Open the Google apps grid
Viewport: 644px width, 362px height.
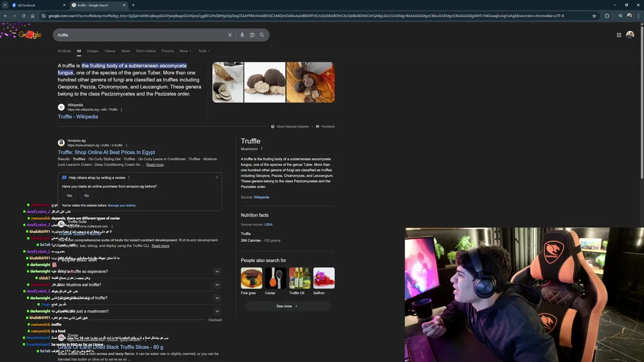(619, 35)
